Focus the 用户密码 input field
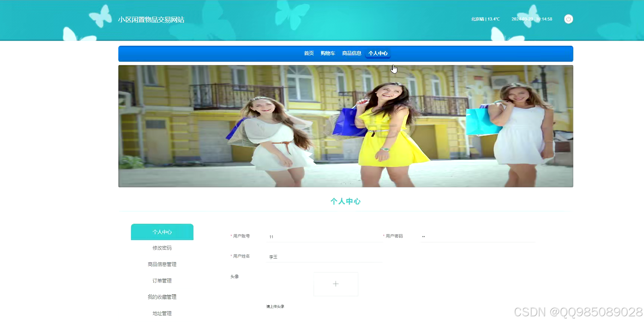The image size is (644, 323). pos(478,236)
